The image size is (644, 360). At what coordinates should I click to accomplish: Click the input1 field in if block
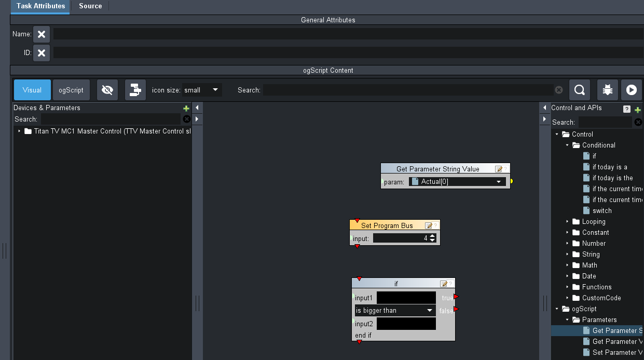point(406,298)
